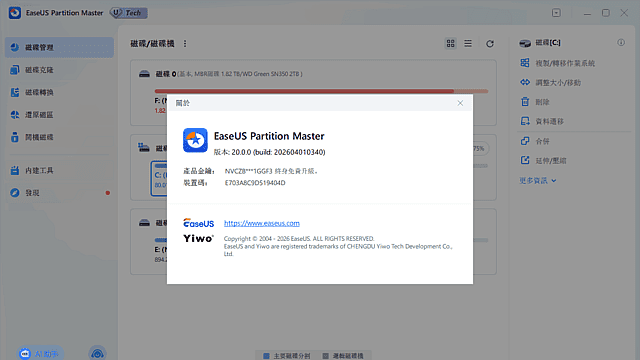Click the 主要磁碟分割 legend entry

click(x=287, y=356)
